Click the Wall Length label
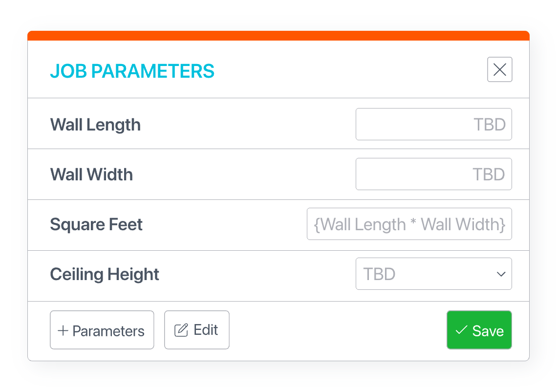557x392 pixels. [95, 125]
